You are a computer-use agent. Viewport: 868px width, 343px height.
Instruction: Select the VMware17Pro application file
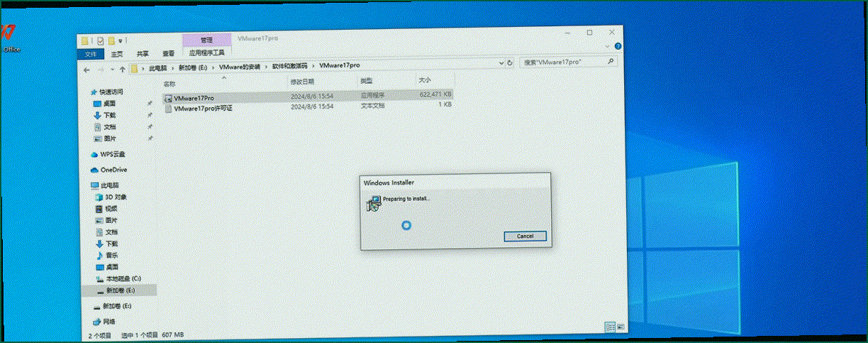point(194,97)
